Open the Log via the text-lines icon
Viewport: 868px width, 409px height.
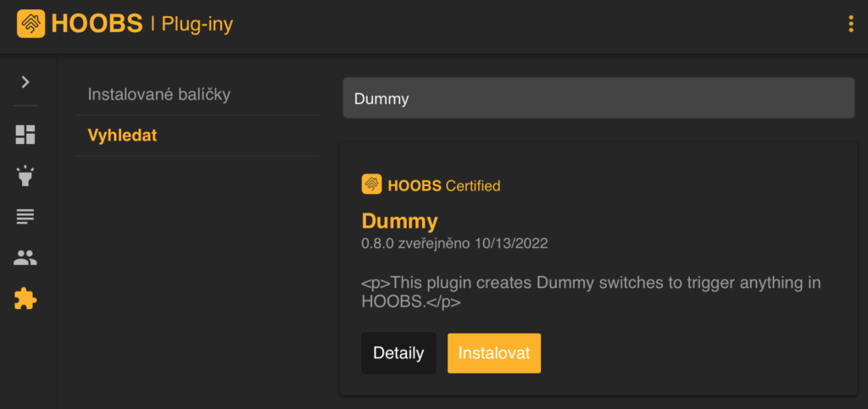point(25,217)
